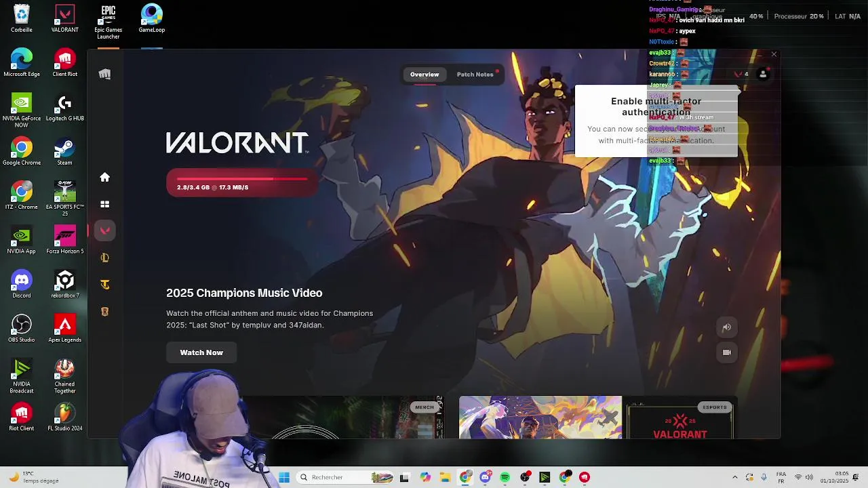This screenshot has height=488, width=868.
Task: Click the microphone icon in system tray
Action: [764, 477]
